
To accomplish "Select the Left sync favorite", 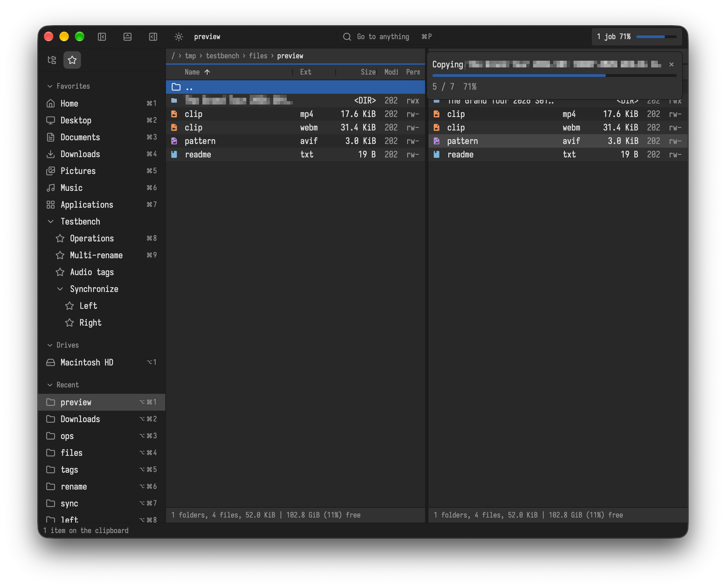I will coord(102,306).
